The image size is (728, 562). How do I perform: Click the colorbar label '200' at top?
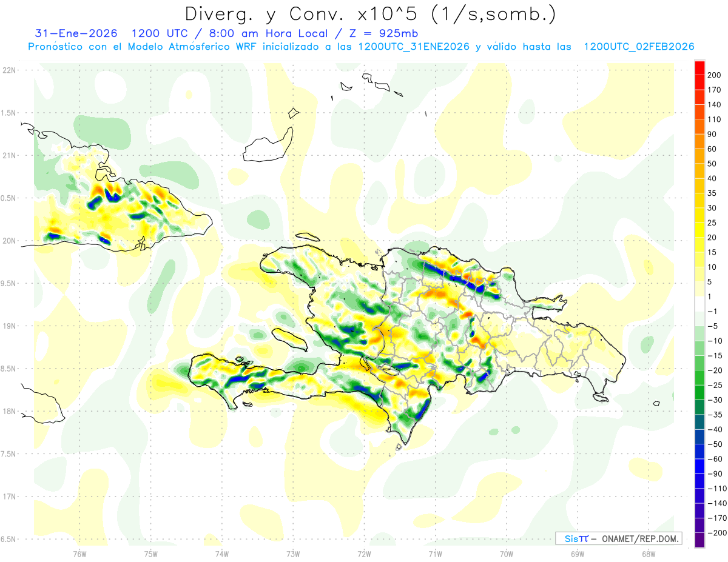click(715, 75)
